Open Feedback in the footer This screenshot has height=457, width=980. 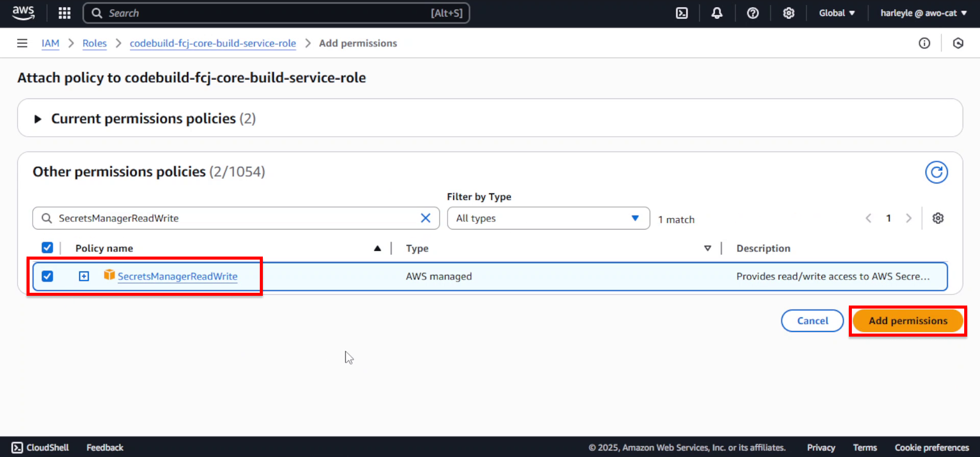pyautogui.click(x=105, y=447)
